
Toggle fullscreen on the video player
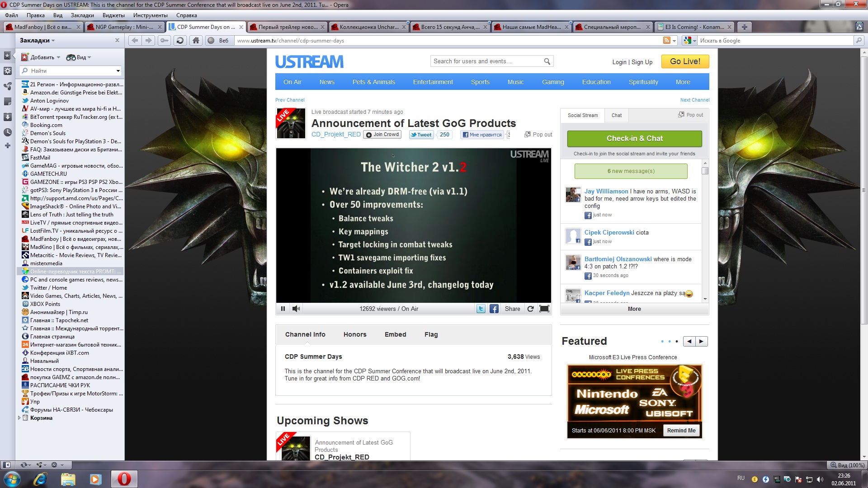pos(544,309)
